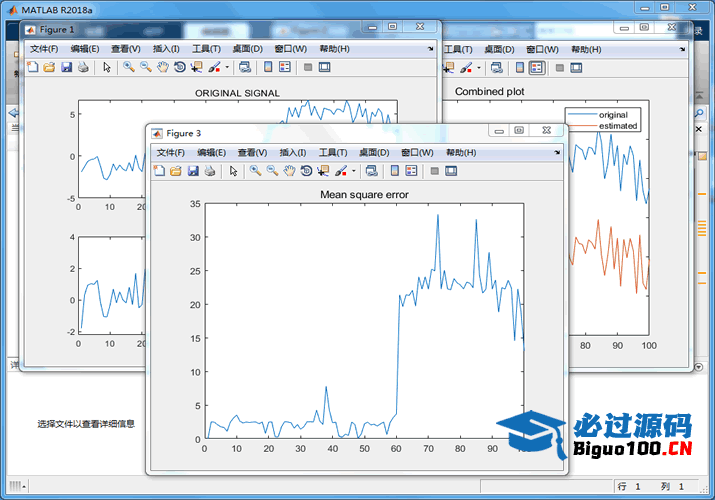Select Data Cursor tool in Figure 3
This screenshot has width=715, height=500.
[x=323, y=171]
